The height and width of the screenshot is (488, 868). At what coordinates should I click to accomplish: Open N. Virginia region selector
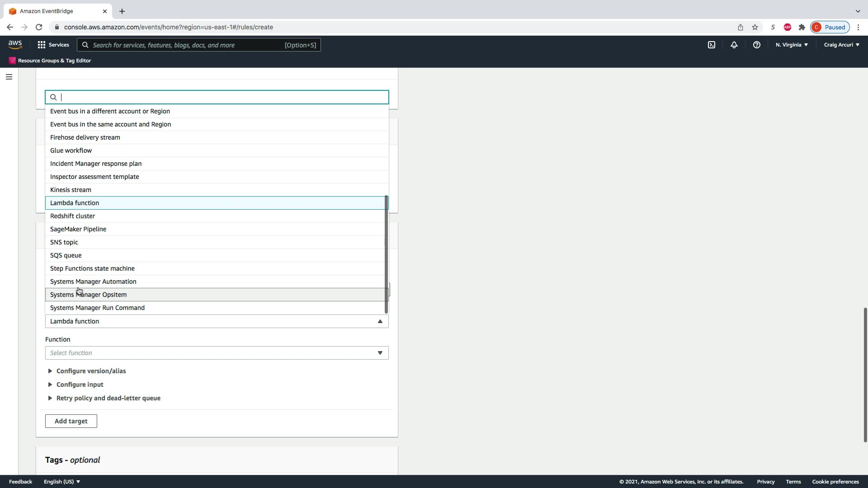click(x=792, y=45)
